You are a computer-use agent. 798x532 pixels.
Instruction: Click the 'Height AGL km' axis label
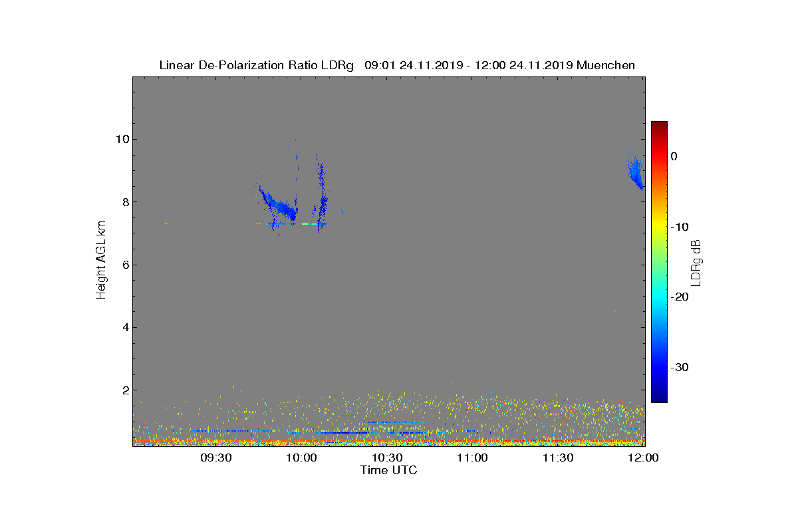[101, 261]
